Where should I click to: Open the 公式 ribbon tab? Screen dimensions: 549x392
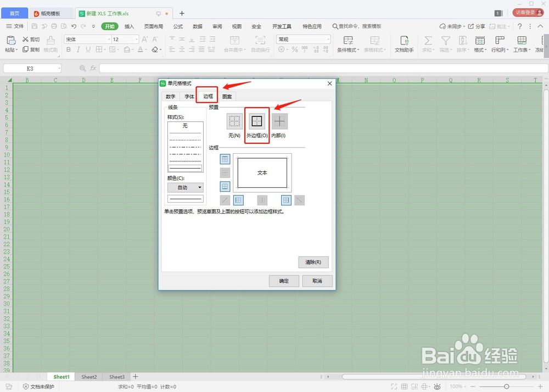coord(178,26)
